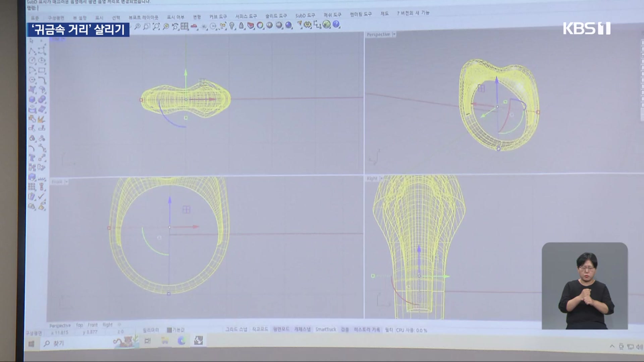The image size is (644, 362).
Task: Click the color wheel Materials icon
Action: coord(260,25)
